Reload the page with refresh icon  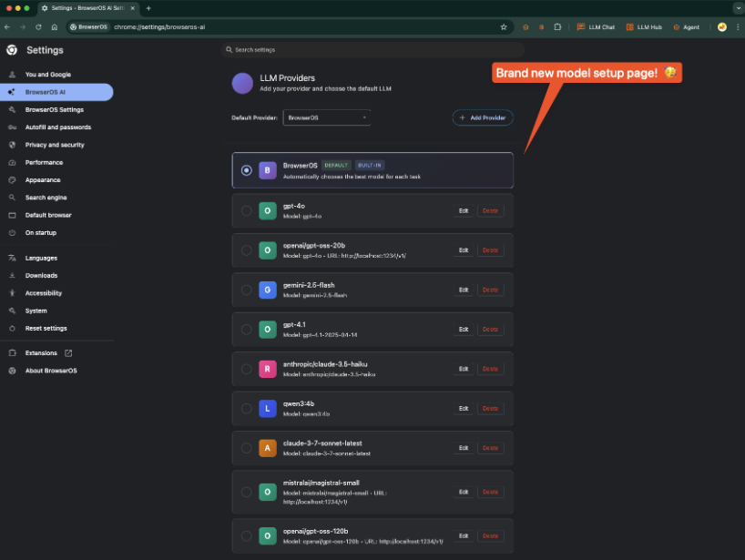click(38, 27)
